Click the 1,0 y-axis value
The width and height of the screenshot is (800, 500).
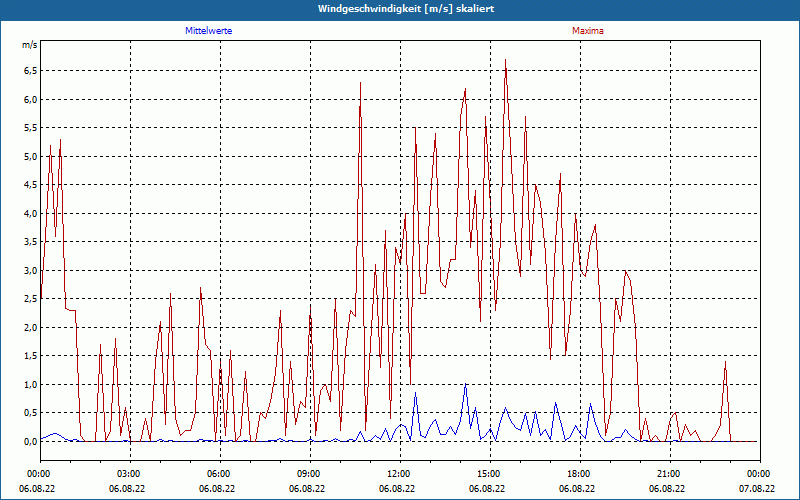pos(31,384)
